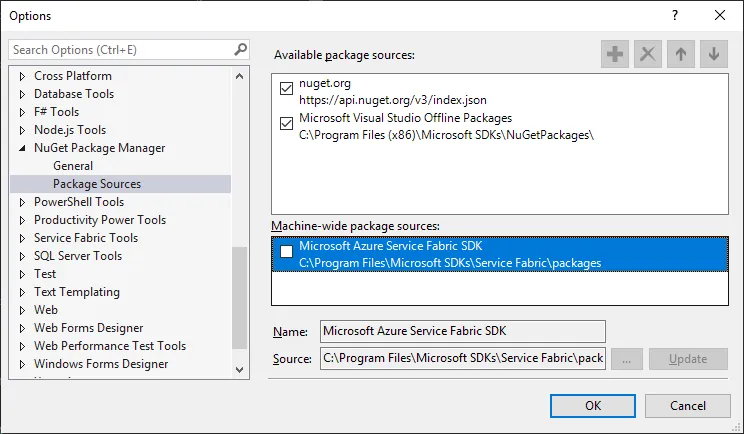Viewport: 744px width, 434px height.
Task: Click the add package source plus icon
Action: [616, 55]
